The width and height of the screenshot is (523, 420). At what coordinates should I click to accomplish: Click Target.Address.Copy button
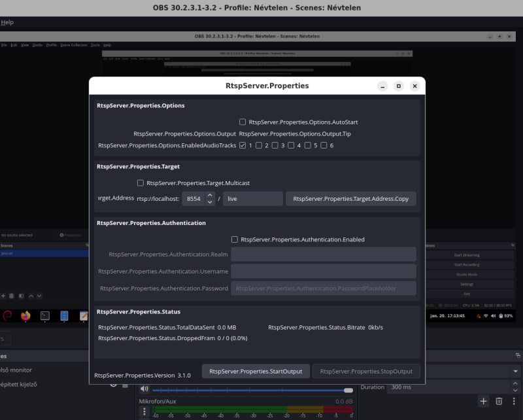pyautogui.click(x=351, y=199)
